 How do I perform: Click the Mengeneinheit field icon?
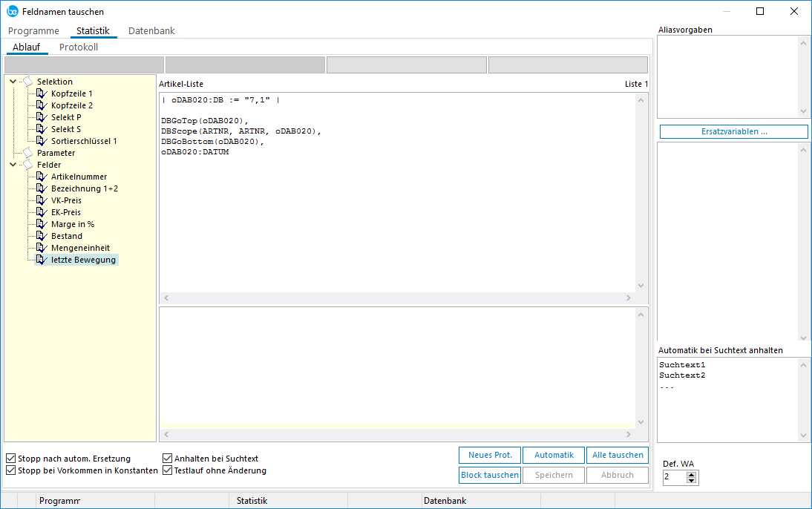click(42, 248)
